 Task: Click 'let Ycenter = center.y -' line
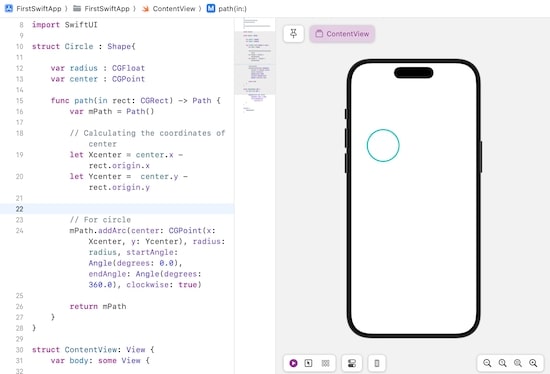pos(128,176)
